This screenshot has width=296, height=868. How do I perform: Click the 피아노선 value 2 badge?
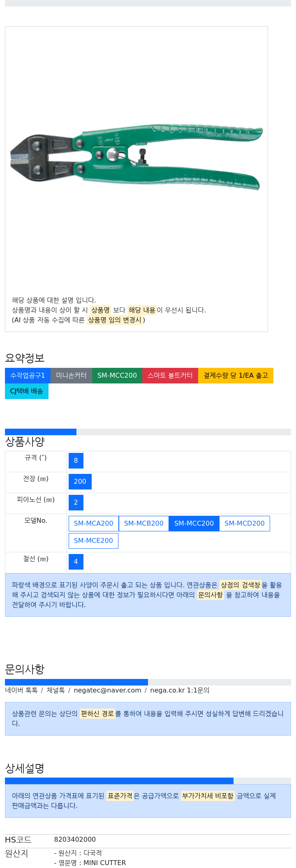click(x=76, y=503)
